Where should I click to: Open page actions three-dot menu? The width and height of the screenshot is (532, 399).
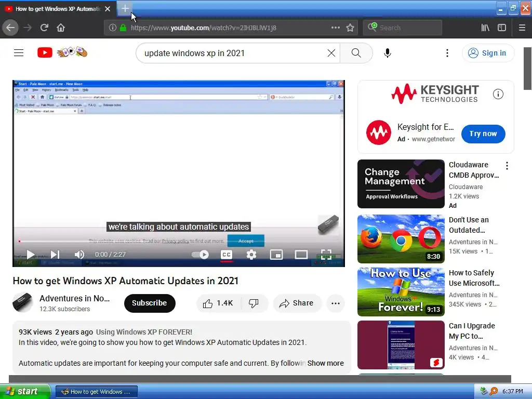(335, 28)
